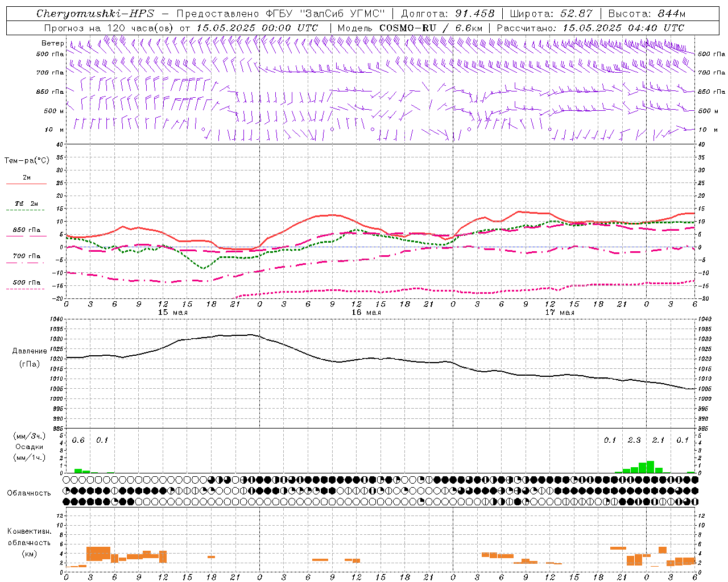
Task: Click the '500 гПа' temperature legend entry
Action: pos(27,282)
